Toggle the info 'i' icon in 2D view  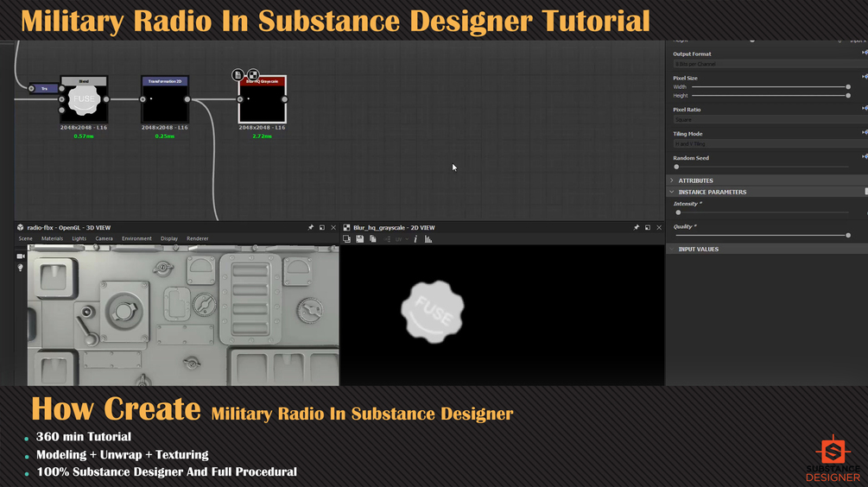point(415,239)
